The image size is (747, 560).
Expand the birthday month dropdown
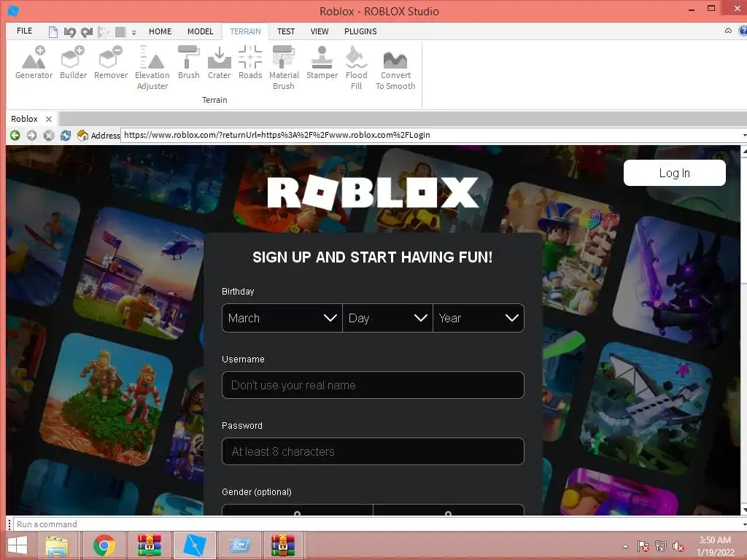[282, 318]
